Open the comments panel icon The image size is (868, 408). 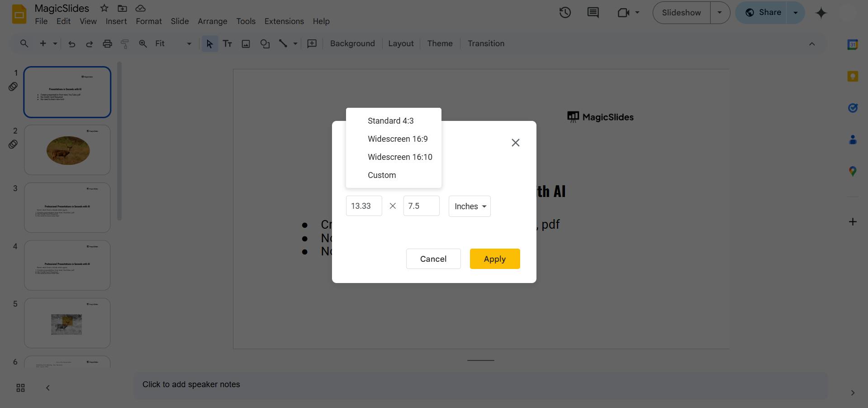coord(593,13)
